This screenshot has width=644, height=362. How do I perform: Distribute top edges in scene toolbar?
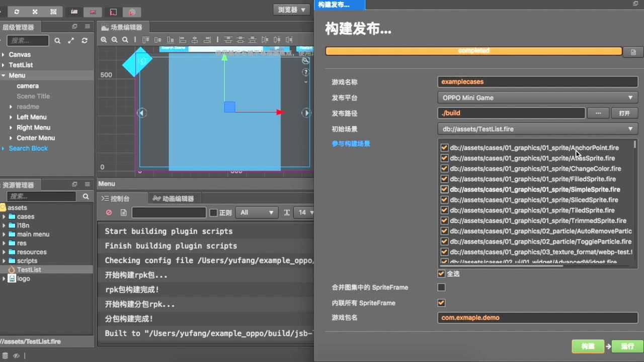point(228,40)
